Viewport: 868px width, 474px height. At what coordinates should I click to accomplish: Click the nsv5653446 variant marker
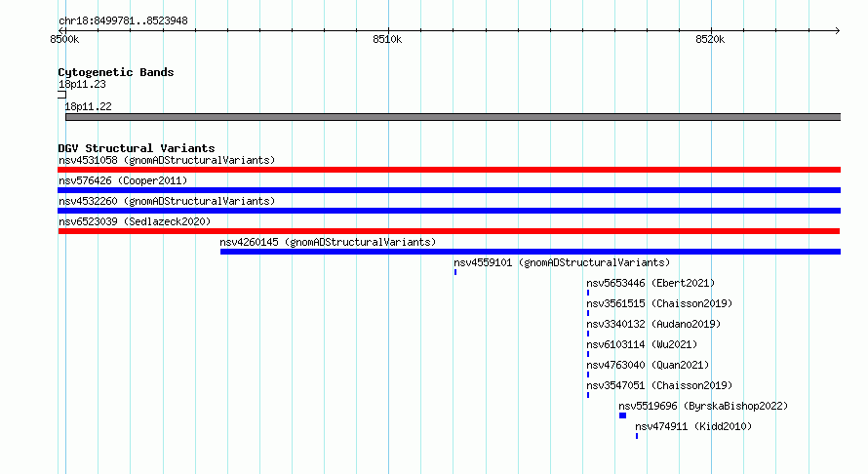[x=588, y=293]
